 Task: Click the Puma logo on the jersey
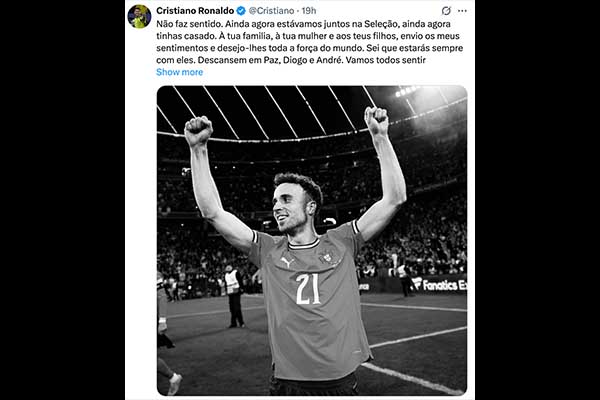(287, 262)
